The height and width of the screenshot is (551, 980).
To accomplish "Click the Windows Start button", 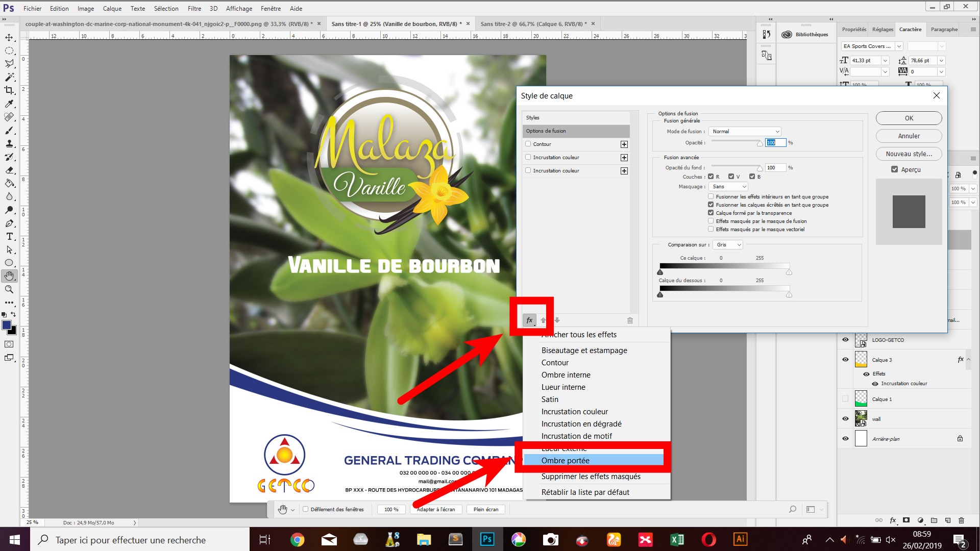I will (x=15, y=539).
